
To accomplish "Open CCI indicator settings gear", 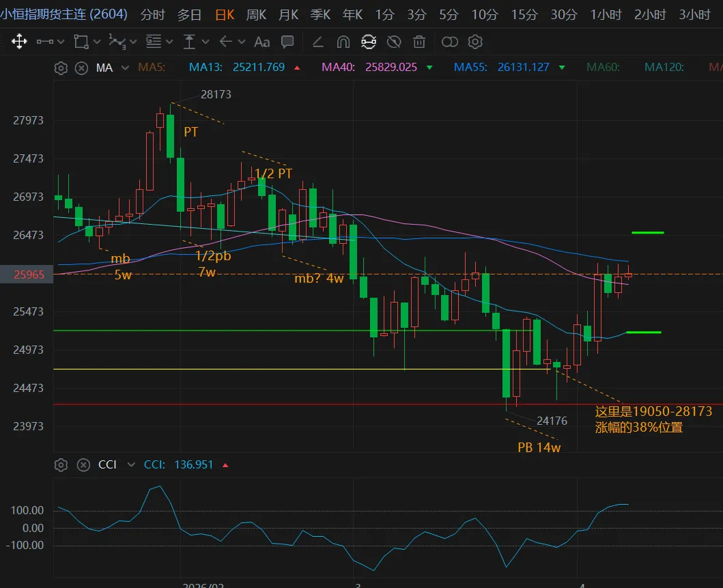I will 61,465.
